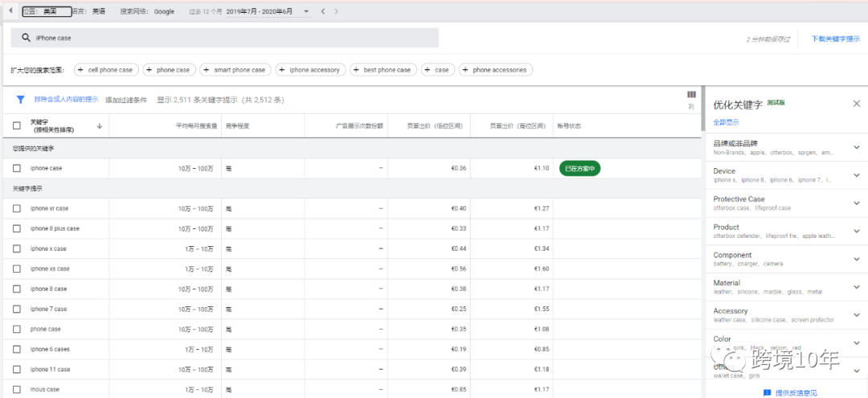Expand the Material category
Image resolution: width=868 pixels, height=398 pixels.
point(856,287)
